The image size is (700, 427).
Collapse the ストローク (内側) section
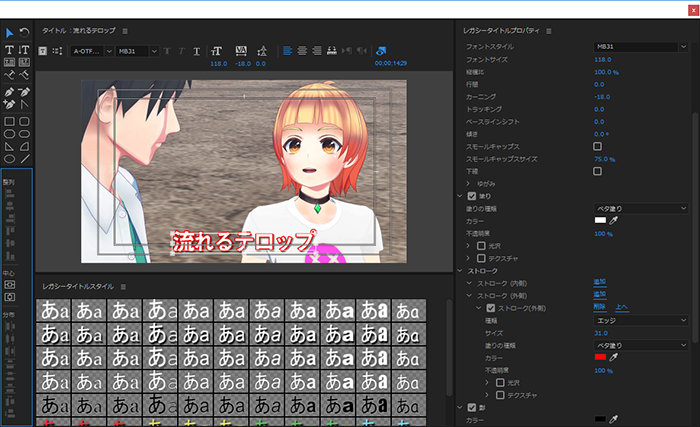tap(469, 283)
